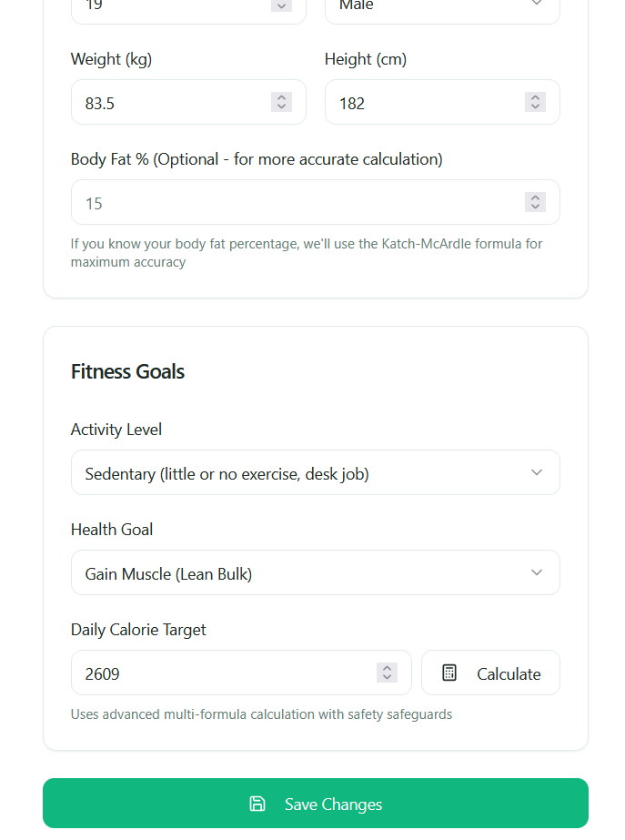Image resolution: width=625 pixels, height=840 pixels.
Task: Decrease calorie target using the down arrow
Action: pyautogui.click(x=387, y=677)
